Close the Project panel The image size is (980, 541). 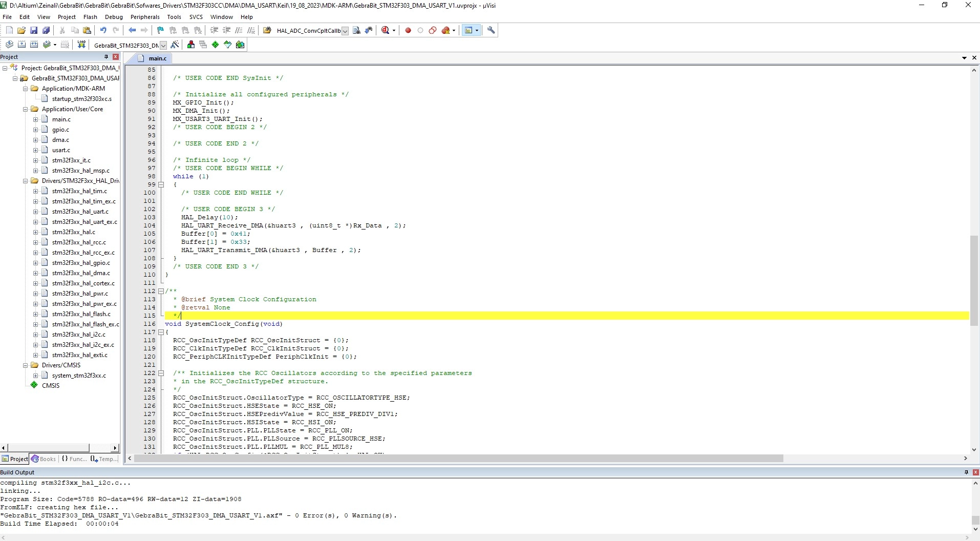pos(116,57)
